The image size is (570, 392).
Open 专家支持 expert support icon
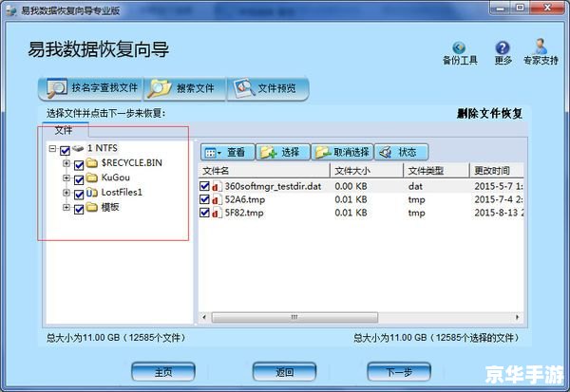(541, 47)
